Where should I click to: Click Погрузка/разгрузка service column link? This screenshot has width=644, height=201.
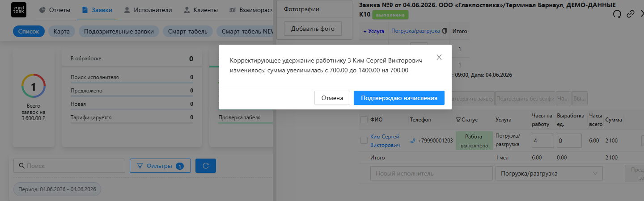click(415, 31)
